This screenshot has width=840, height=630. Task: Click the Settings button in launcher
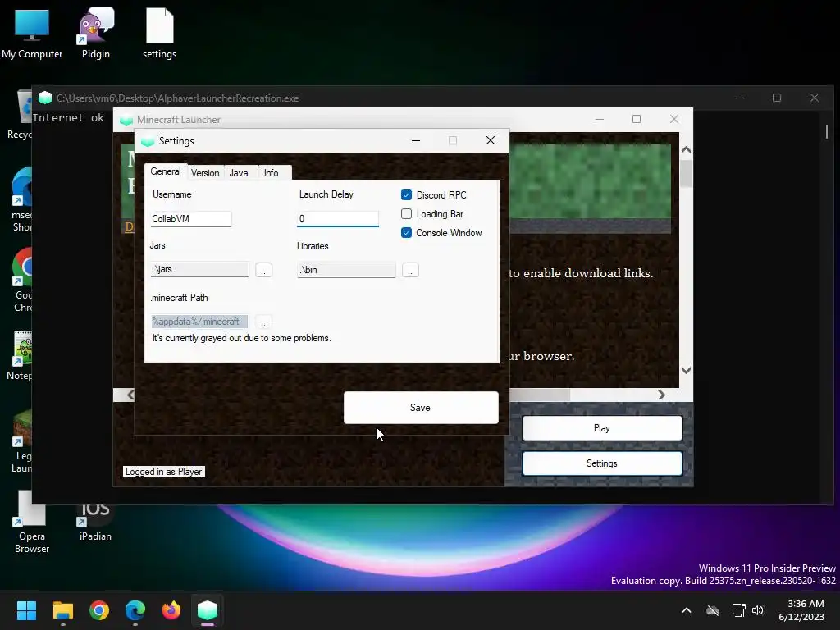(602, 463)
